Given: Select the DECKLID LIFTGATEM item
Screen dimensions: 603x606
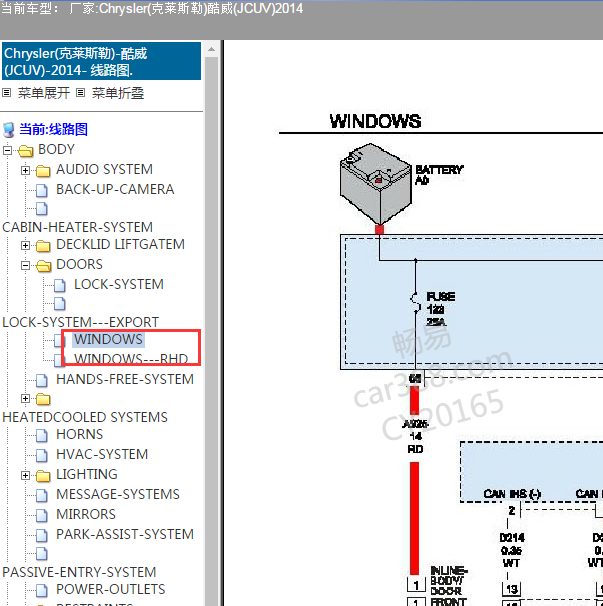Looking at the screenshot, I should pos(120,244).
